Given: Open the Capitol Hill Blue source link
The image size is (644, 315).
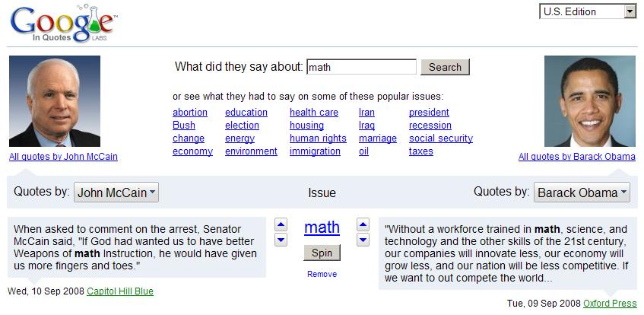Looking at the screenshot, I should pyautogui.click(x=120, y=291).
